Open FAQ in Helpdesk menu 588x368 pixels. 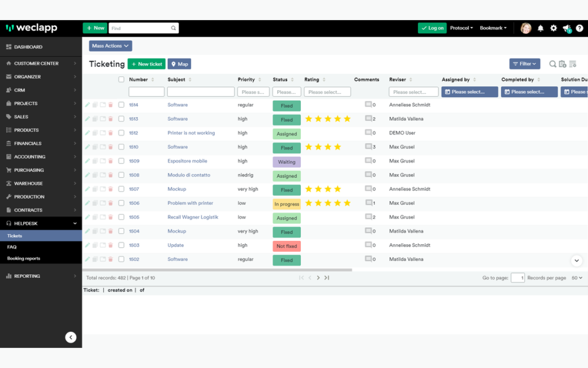click(11, 247)
